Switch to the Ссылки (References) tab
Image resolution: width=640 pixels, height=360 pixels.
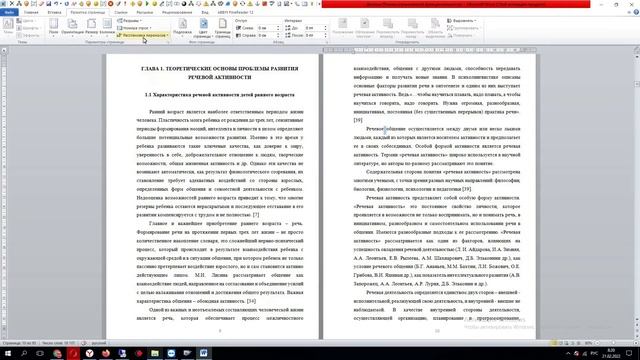(x=121, y=12)
